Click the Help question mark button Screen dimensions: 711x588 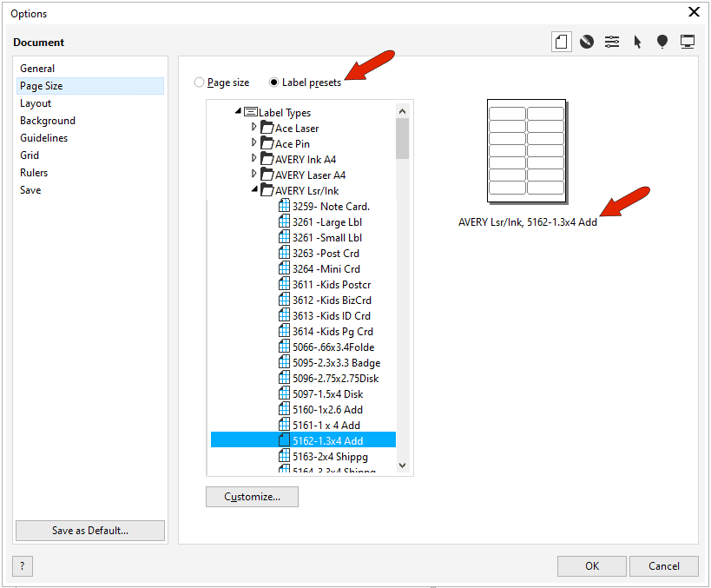pos(21,566)
